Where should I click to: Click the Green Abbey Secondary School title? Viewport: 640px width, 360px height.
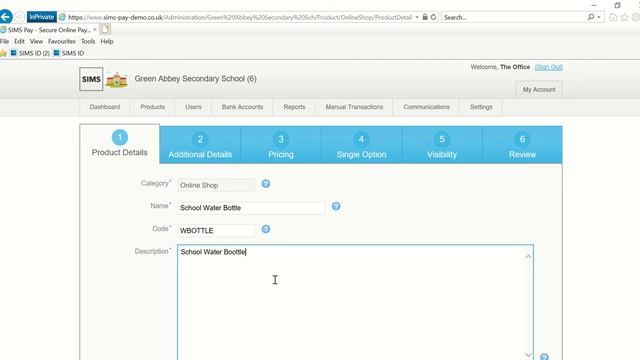[x=196, y=79]
